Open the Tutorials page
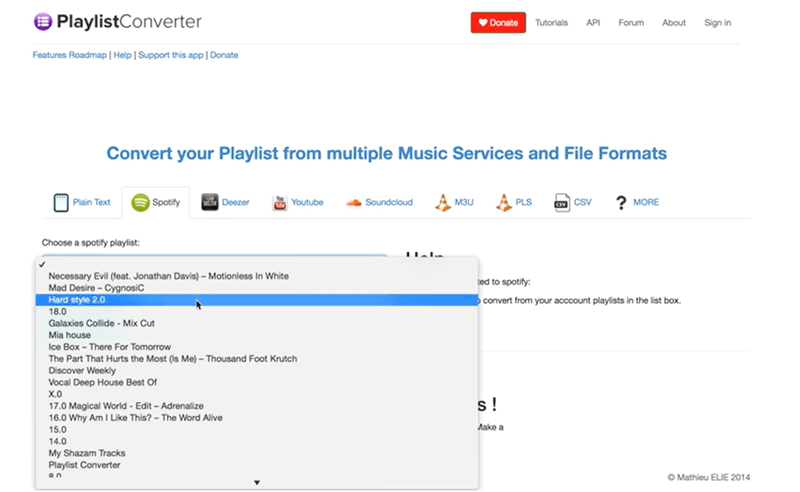This screenshot has height=492, width=800. [x=551, y=22]
